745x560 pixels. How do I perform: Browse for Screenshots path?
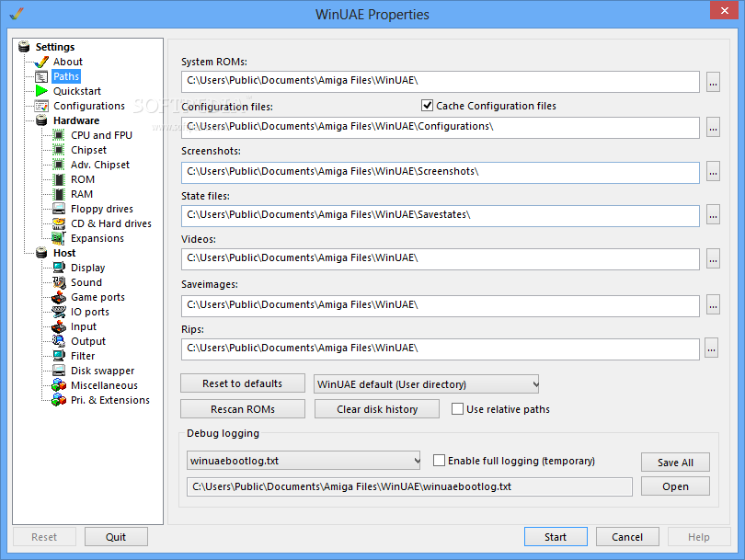[x=713, y=171]
